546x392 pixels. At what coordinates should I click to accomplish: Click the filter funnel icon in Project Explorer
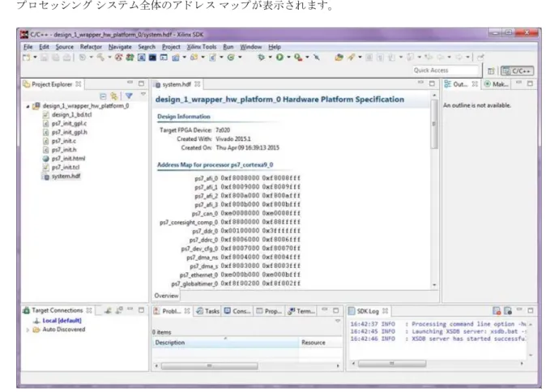129,96
